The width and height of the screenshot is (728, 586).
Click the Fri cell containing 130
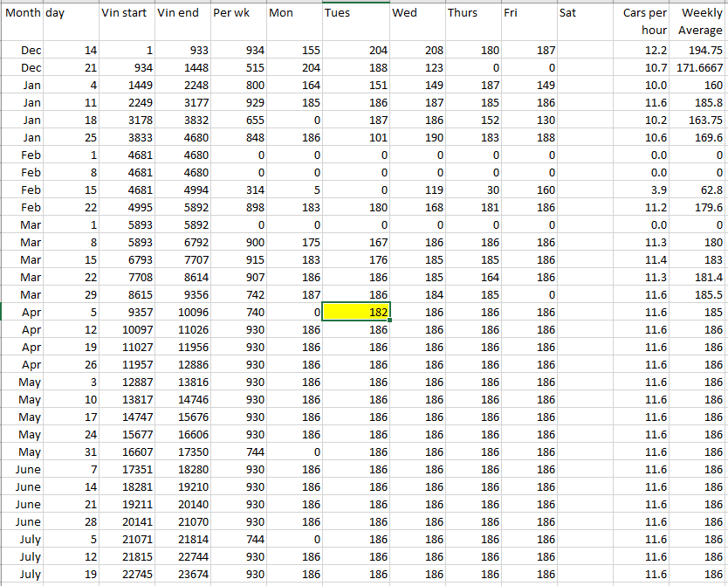pos(529,121)
